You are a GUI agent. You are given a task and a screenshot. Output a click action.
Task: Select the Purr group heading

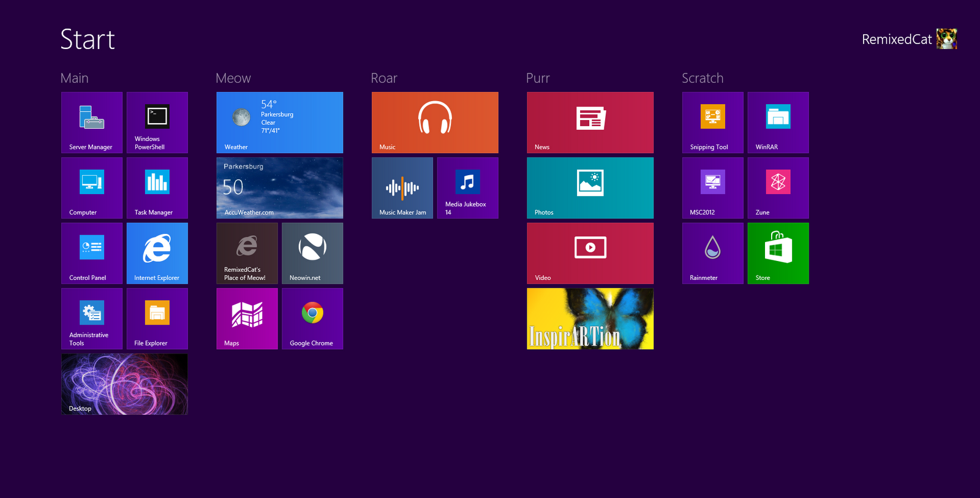point(538,78)
